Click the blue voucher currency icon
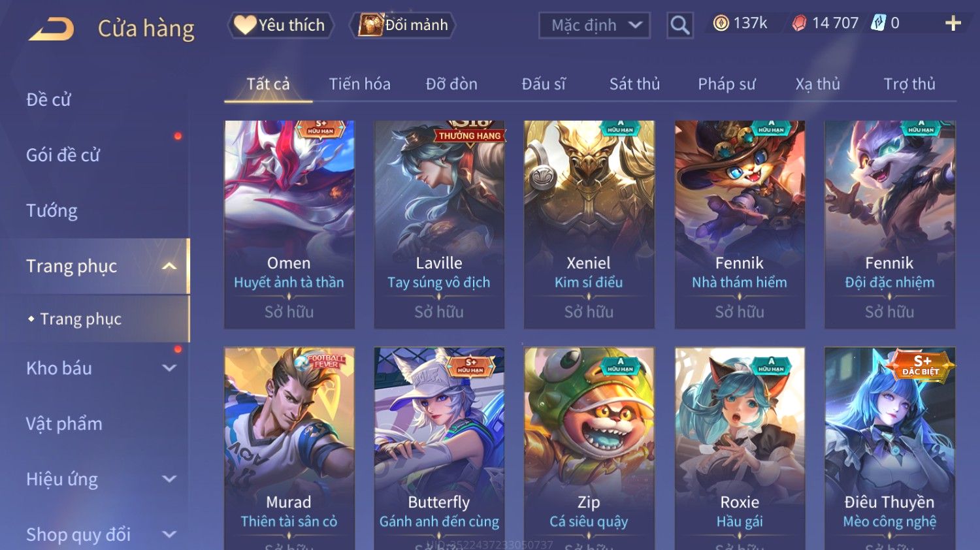The height and width of the screenshot is (550, 980). [878, 24]
